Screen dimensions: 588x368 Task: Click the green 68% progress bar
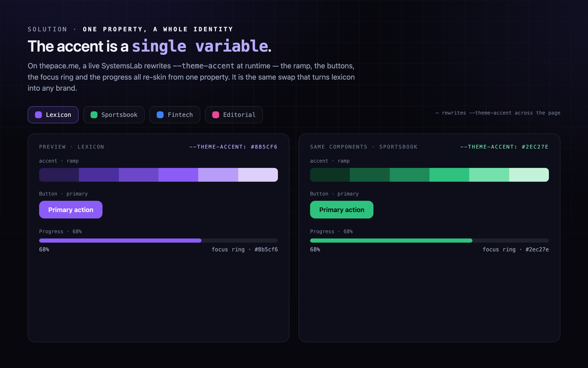[429, 241]
